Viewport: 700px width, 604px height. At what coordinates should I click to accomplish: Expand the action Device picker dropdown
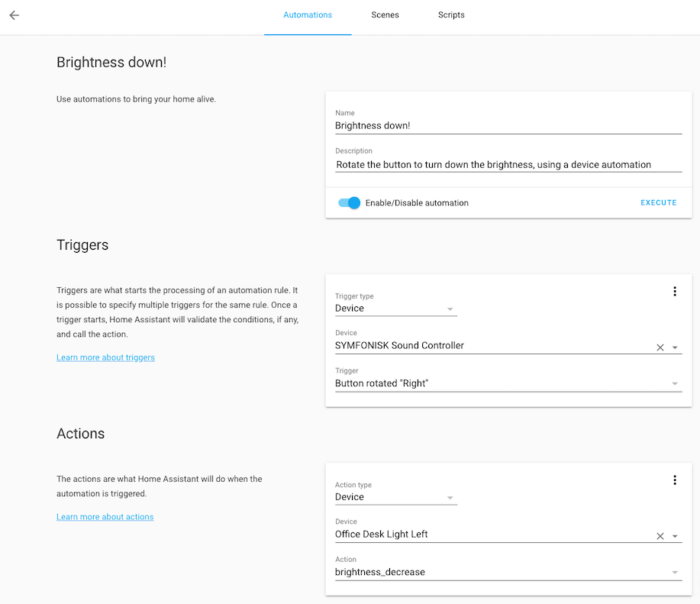click(675, 535)
